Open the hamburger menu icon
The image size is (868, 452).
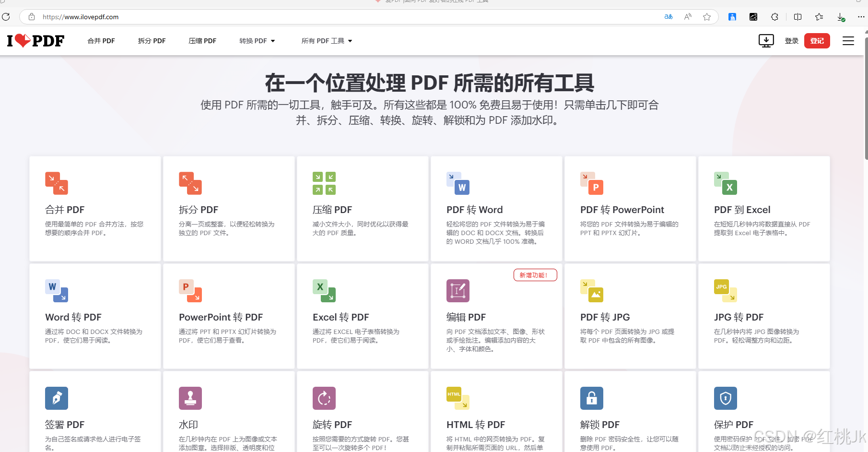coord(848,41)
